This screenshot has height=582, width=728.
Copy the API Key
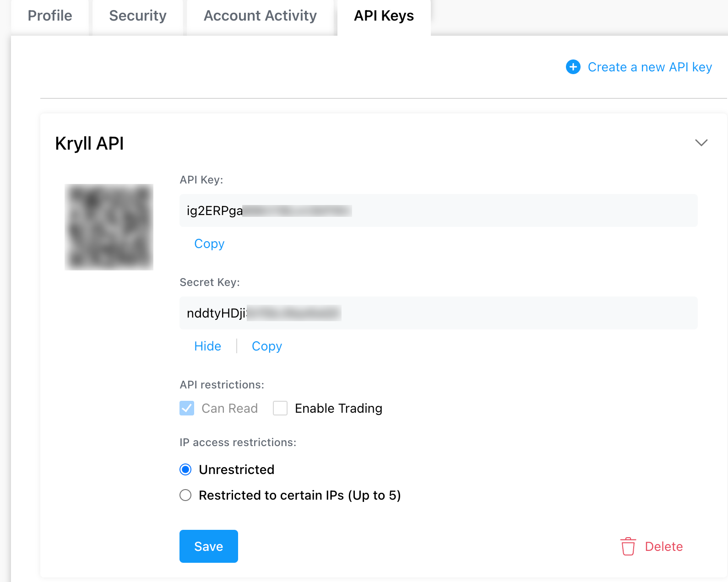[x=209, y=244]
